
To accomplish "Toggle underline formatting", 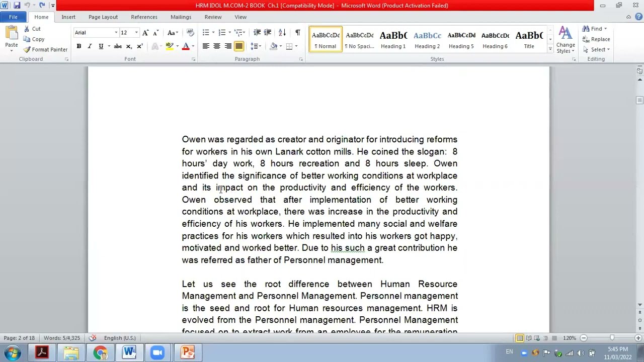I will click(101, 46).
